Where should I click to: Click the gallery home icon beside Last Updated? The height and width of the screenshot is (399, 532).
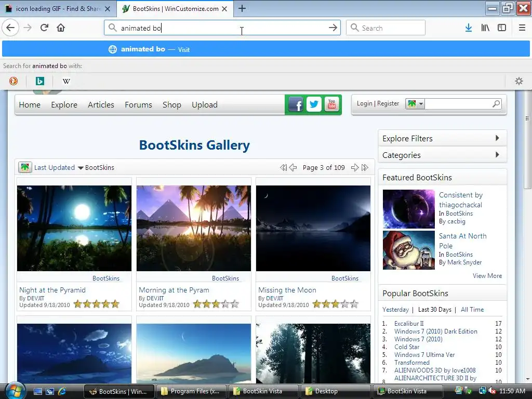coord(25,167)
